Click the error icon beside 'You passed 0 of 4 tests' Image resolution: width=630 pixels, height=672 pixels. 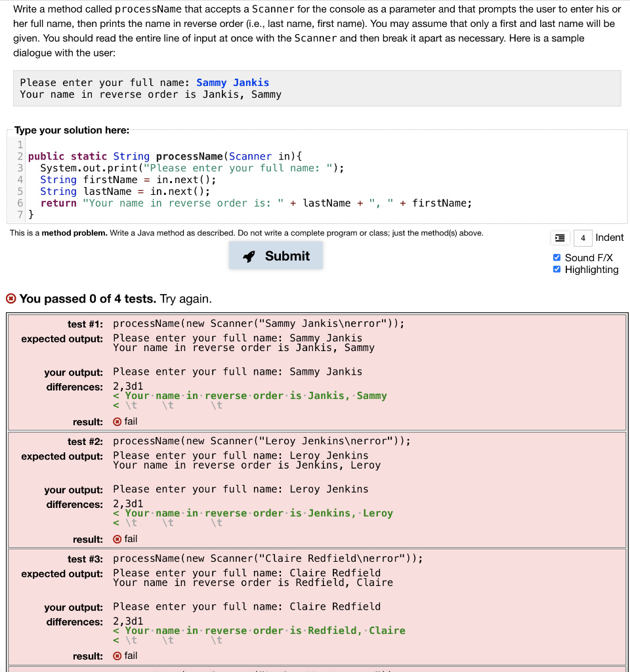pos(12,298)
